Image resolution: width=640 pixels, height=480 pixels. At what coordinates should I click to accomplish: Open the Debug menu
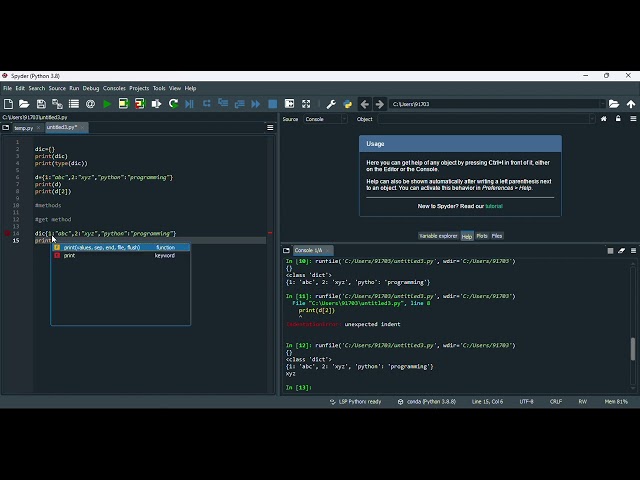[x=91, y=88]
